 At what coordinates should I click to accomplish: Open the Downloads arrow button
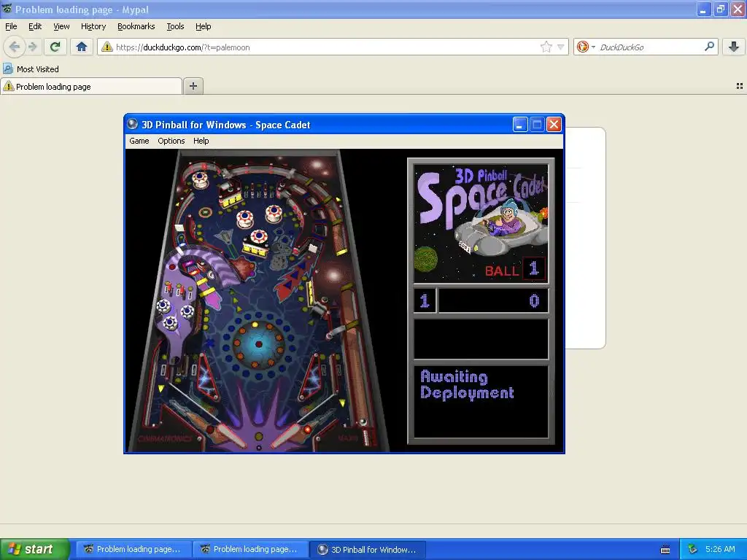(x=734, y=47)
